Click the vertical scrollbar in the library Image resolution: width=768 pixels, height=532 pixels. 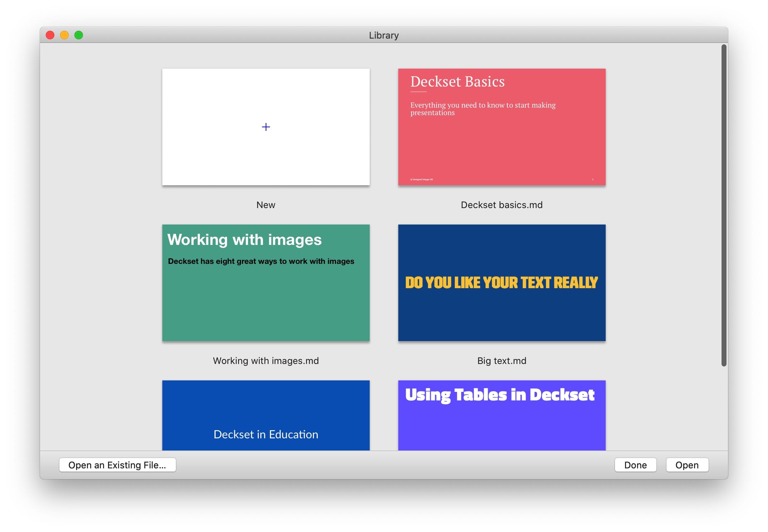tap(724, 205)
